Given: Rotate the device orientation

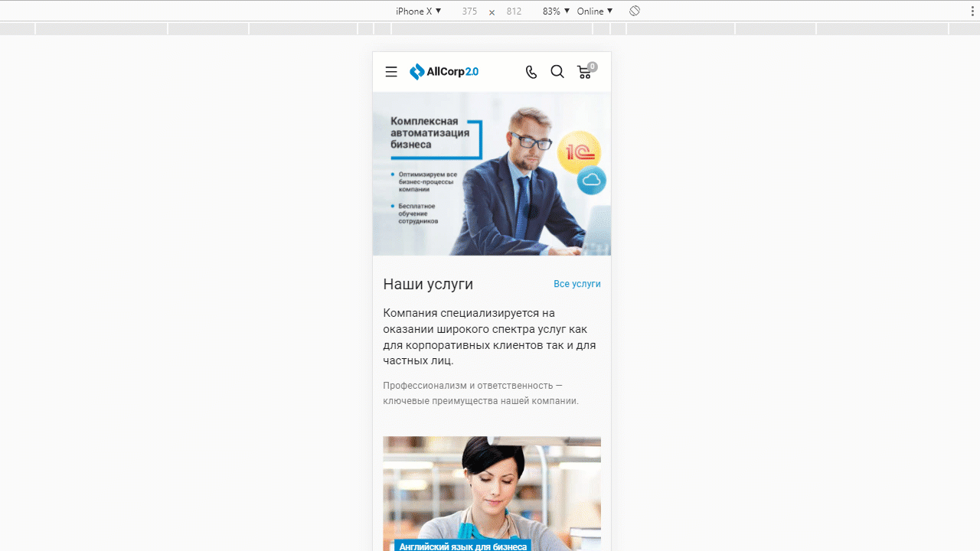Looking at the screenshot, I should click(x=635, y=11).
